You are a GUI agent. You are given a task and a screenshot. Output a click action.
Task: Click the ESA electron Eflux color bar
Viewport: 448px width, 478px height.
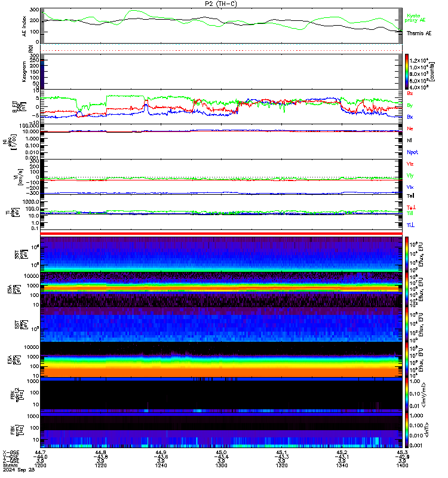(x=407, y=360)
